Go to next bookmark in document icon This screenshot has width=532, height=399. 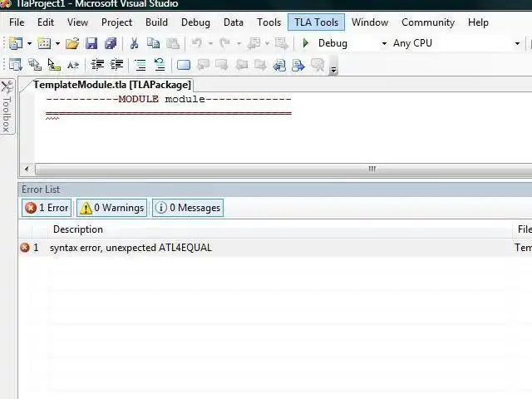[x=298, y=65]
